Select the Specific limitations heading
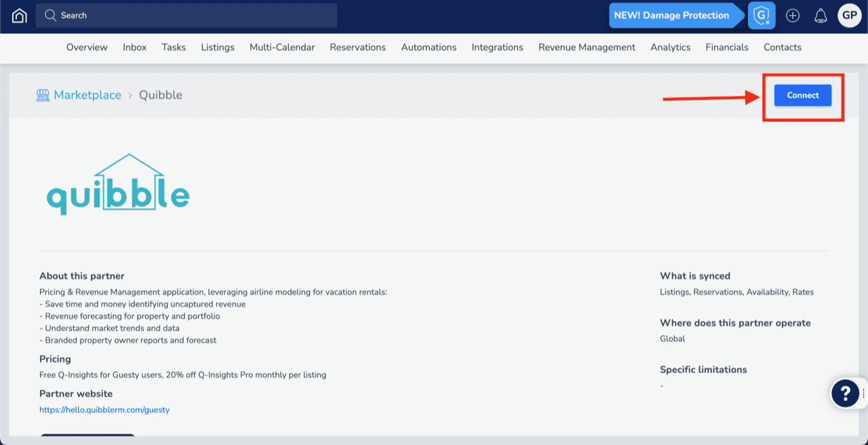 tap(703, 370)
